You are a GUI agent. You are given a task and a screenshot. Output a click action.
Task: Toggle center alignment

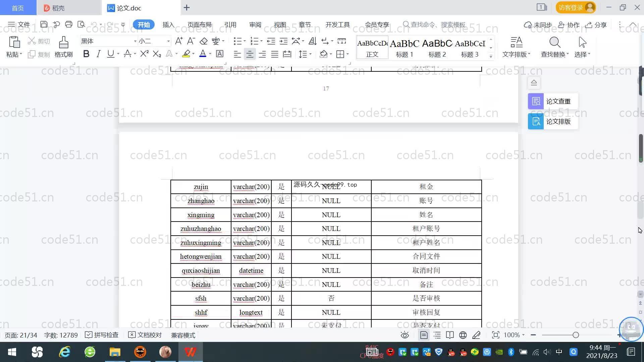point(250,54)
